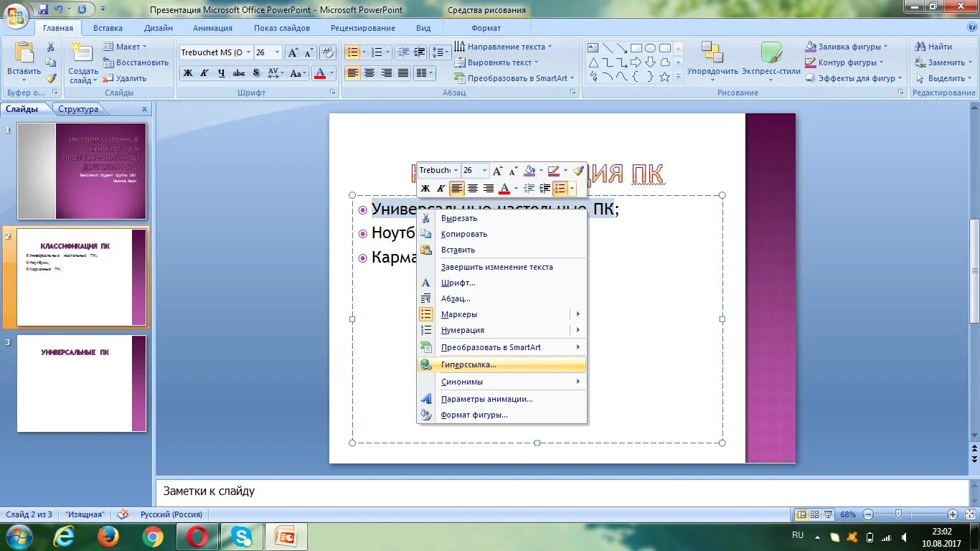Click the Windows Start button
The image size is (980, 551).
[x=19, y=536]
